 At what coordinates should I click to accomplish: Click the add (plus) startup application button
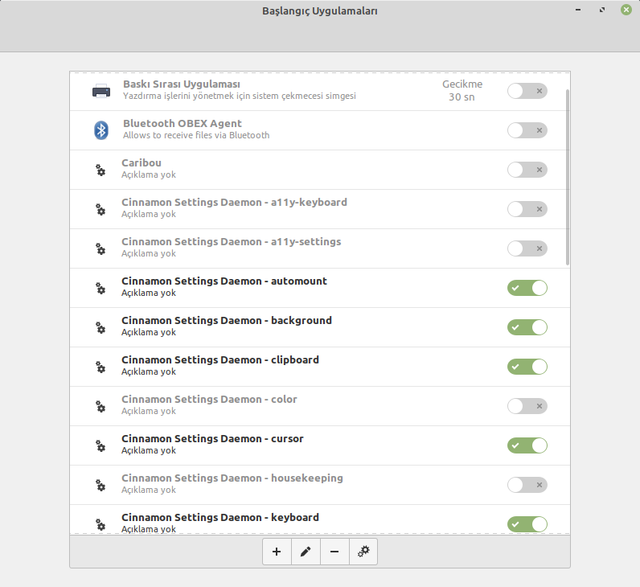[x=277, y=551]
